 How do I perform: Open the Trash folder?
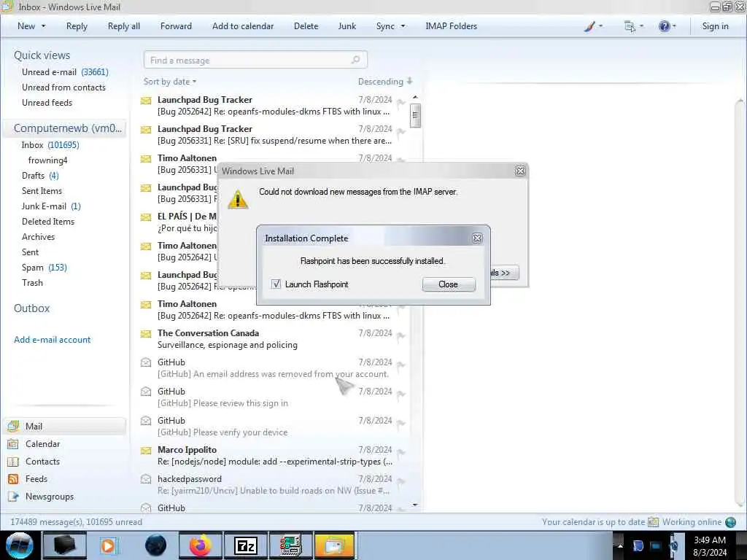[32, 282]
